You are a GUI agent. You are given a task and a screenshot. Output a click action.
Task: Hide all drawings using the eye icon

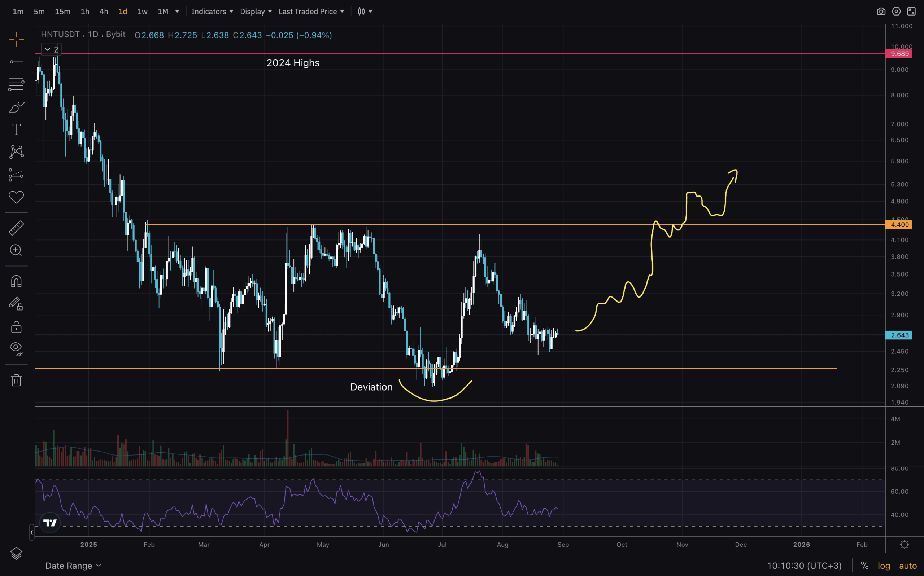click(x=16, y=348)
